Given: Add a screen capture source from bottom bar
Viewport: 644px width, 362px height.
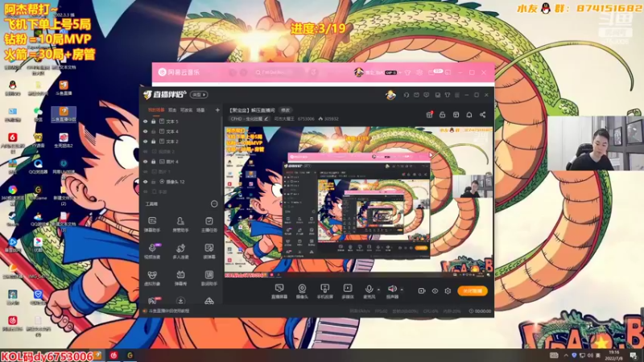Looking at the screenshot, I should [279, 291].
